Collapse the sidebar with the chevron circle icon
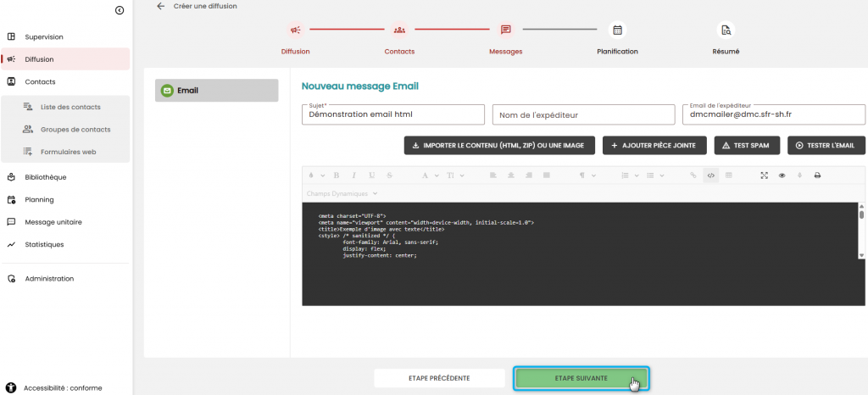This screenshot has width=868, height=395. point(120,10)
